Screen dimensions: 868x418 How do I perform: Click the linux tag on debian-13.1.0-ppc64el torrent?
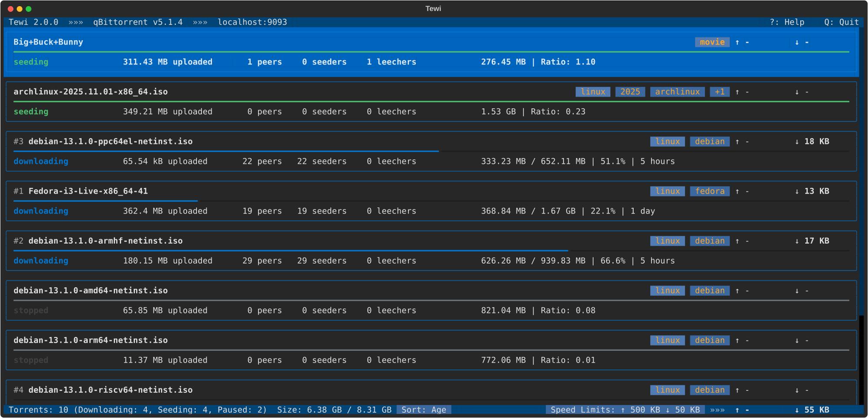667,142
